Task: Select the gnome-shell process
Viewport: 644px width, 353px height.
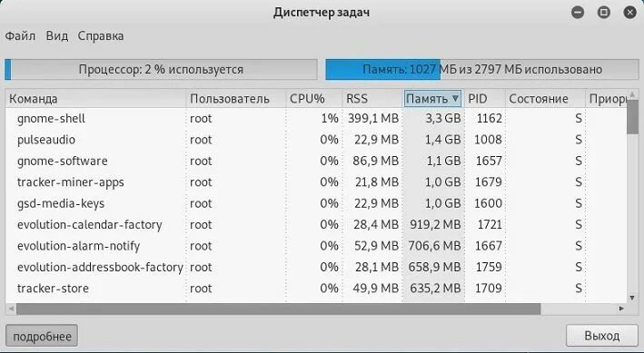Action: pos(316,119)
